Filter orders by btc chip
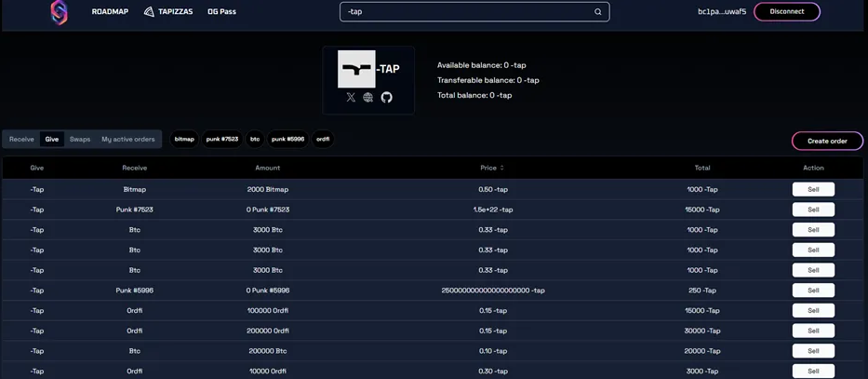Viewport: 868px width, 379px height. pyautogui.click(x=255, y=140)
